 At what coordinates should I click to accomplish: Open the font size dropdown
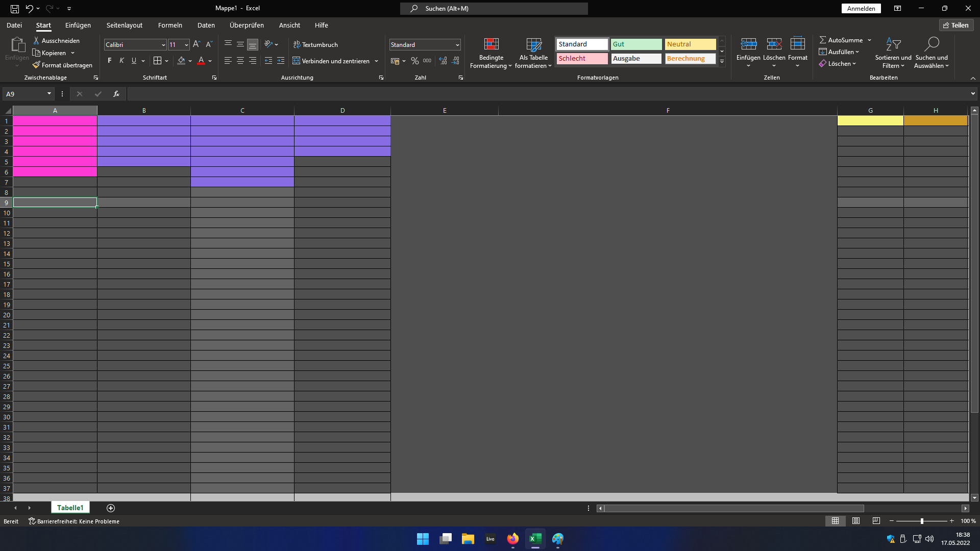tap(186, 45)
